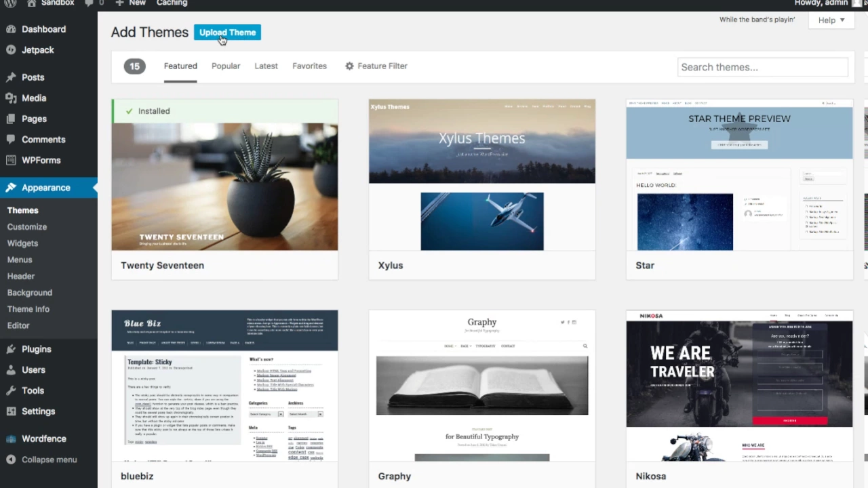Select the Graphy theme thumbnail
The image size is (868, 488).
482,386
